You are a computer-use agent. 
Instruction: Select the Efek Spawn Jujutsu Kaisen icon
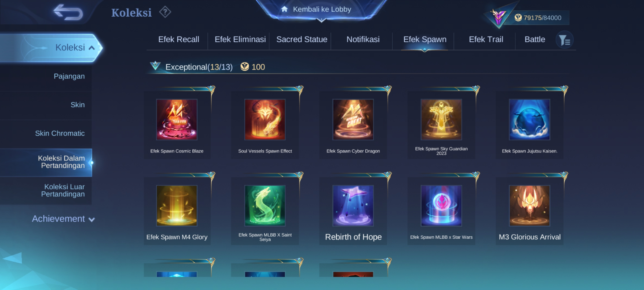click(530, 119)
